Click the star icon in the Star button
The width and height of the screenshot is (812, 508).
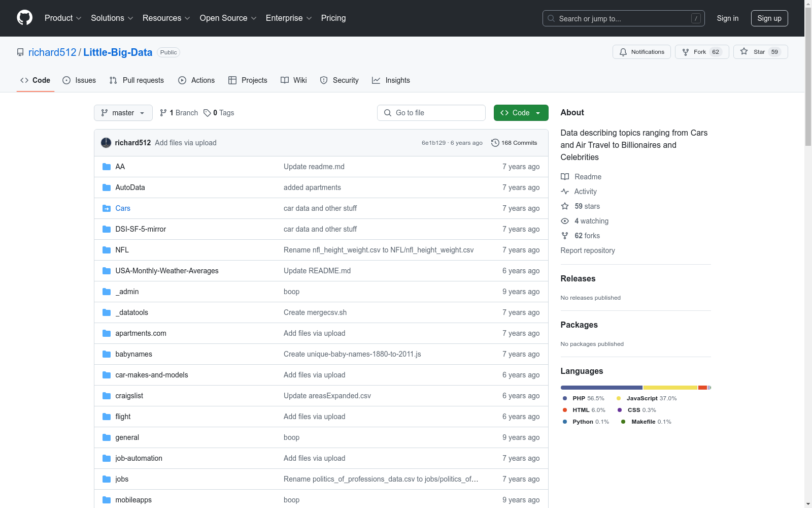point(744,51)
